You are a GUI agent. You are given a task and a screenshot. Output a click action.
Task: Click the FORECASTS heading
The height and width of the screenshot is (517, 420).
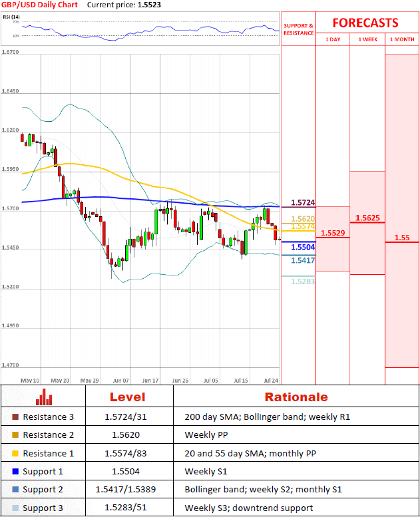(x=365, y=23)
